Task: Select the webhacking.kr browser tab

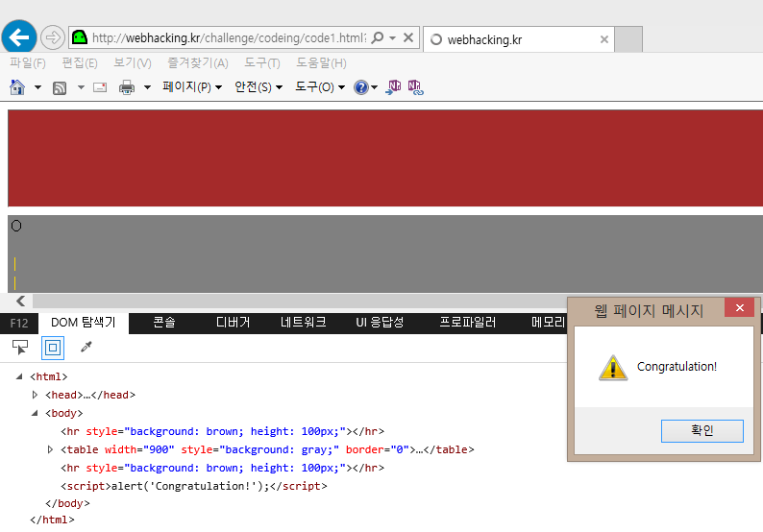Action: 519,39
